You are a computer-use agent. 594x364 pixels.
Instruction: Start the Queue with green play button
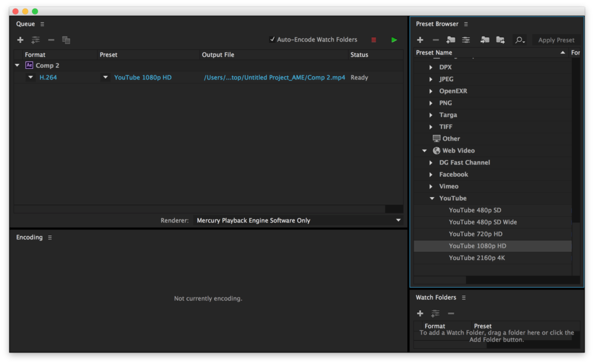coord(394,40)
